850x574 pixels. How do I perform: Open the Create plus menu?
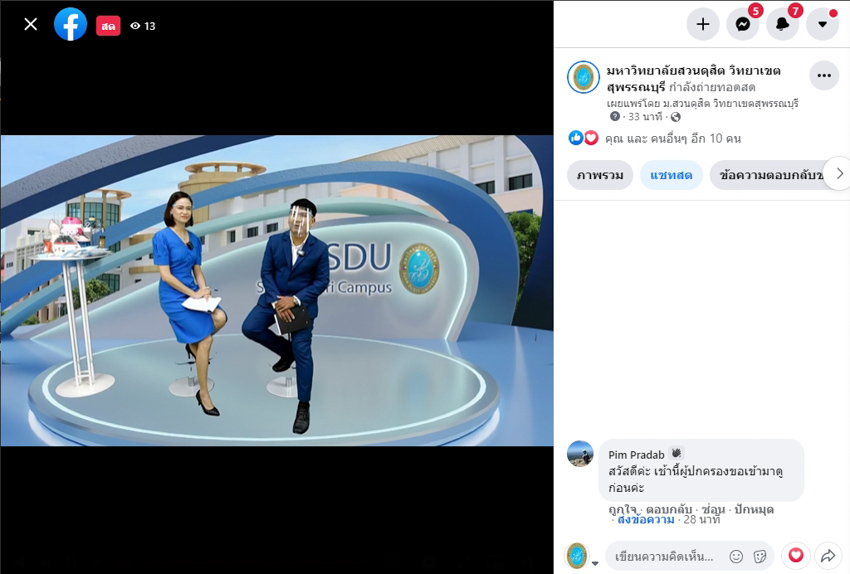click(703, 24)
